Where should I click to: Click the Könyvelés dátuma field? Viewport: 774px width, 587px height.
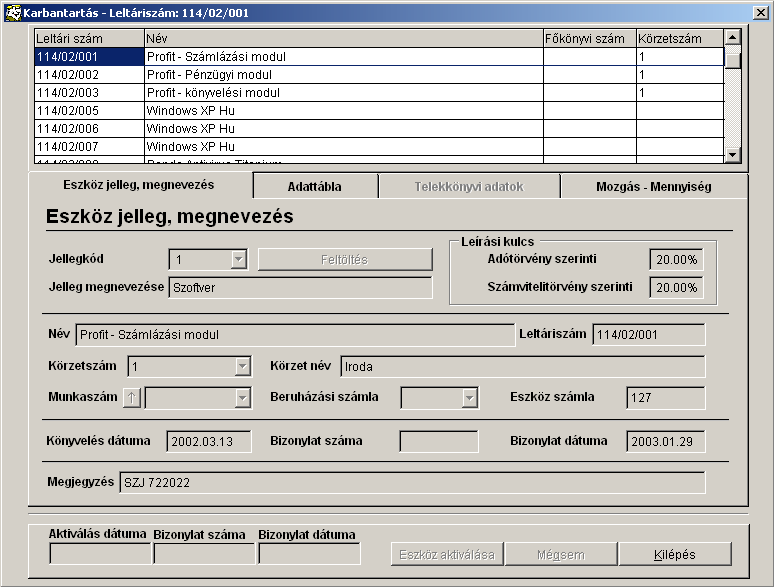pyautogui.click(x=209, y=441)
